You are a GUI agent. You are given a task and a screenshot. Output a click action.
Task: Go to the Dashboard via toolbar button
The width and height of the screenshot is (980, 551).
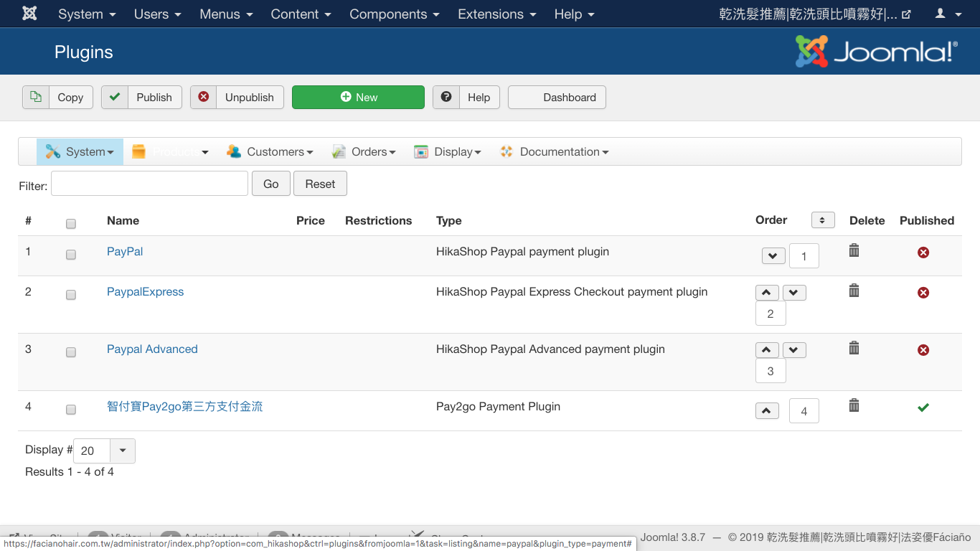click(x=557, y=97)
